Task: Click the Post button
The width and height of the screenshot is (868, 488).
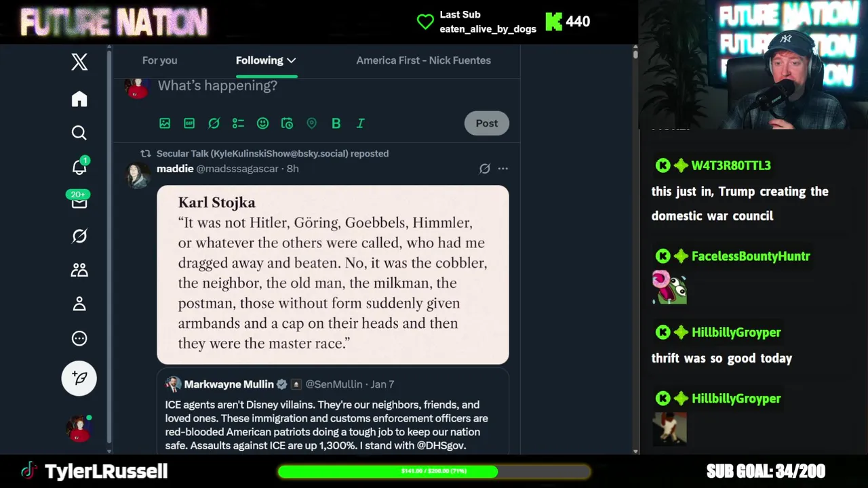Action: 487,123
